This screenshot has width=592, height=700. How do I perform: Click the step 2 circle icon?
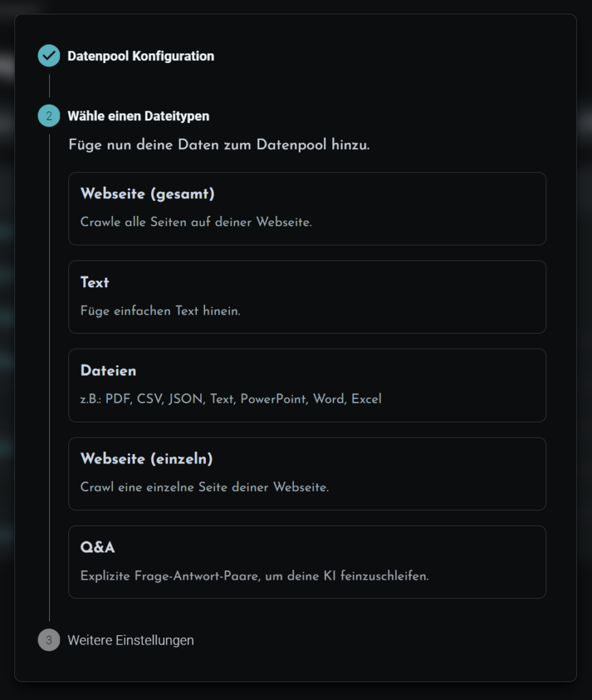[x=49, y=116]
